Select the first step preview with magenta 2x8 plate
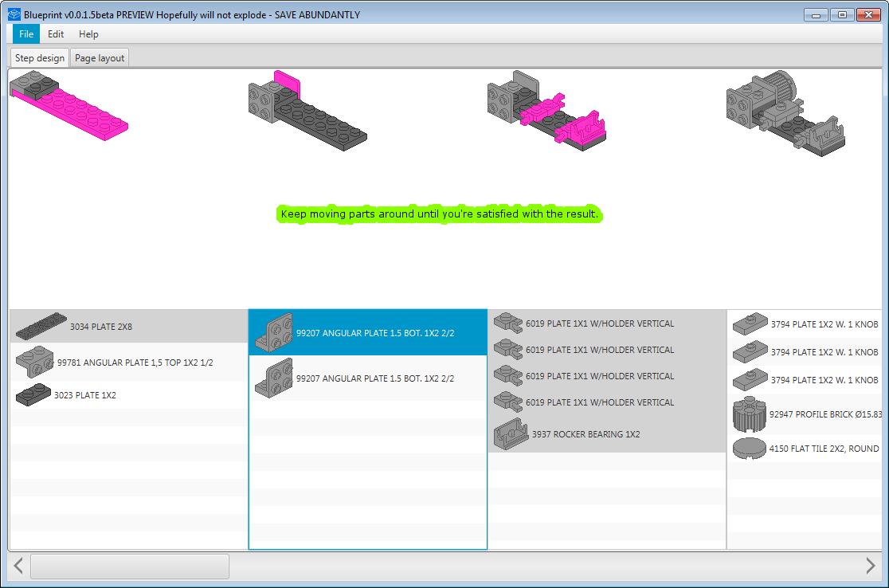Screen dimensions: 889x588 [x=69, y=105]
